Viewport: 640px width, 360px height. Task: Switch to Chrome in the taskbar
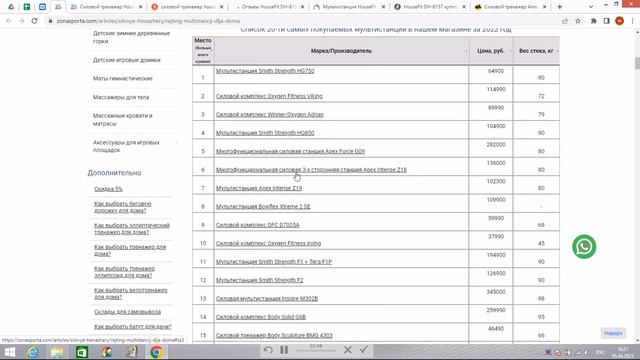tap(156, 352)
